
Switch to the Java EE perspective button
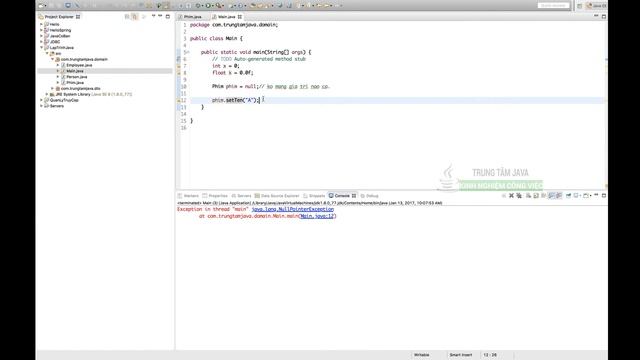(597, 6)
